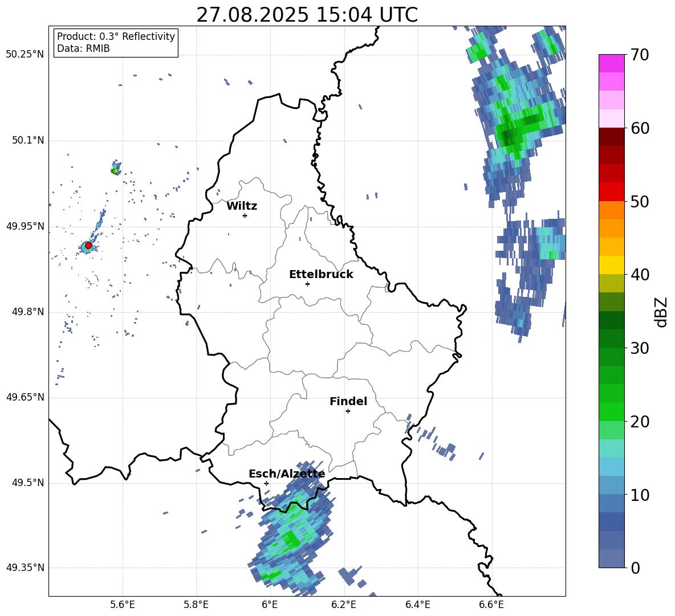The width and height of the screenshot is (675, 616).
Task: Click the Findel city label
Action: (x=348, y=401)
